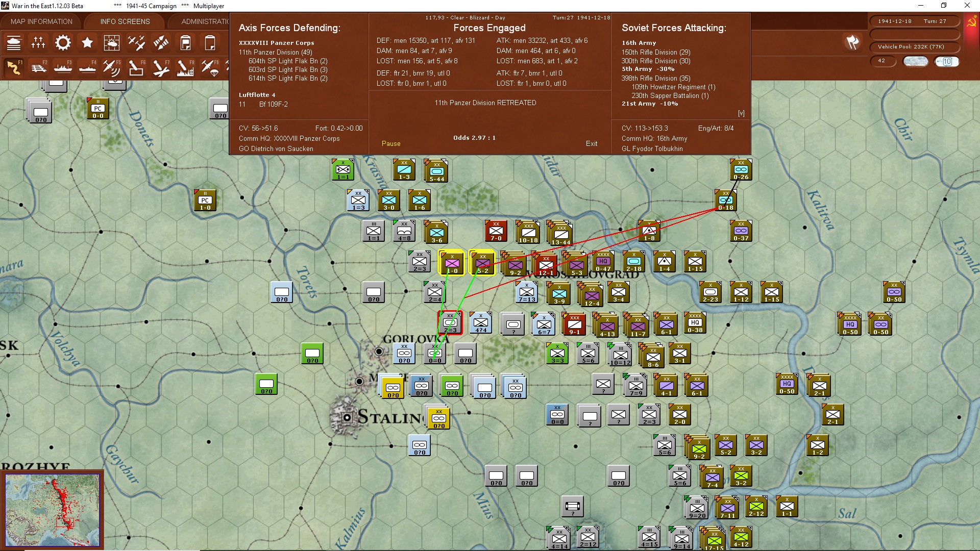Click the 16th Army header
This screenshot has height=551, width=980.
(639, 43)
